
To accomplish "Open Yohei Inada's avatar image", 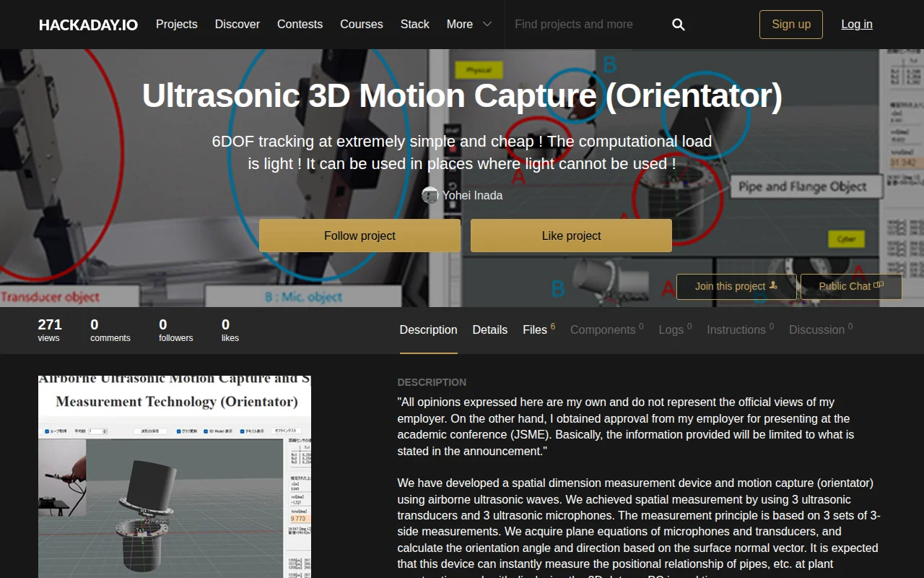I will pos(430,195).
